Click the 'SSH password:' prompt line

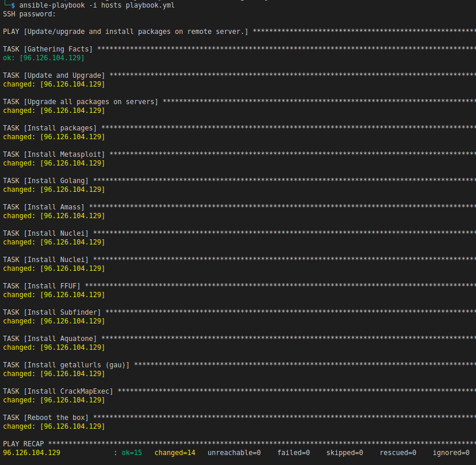coord(29,14)
